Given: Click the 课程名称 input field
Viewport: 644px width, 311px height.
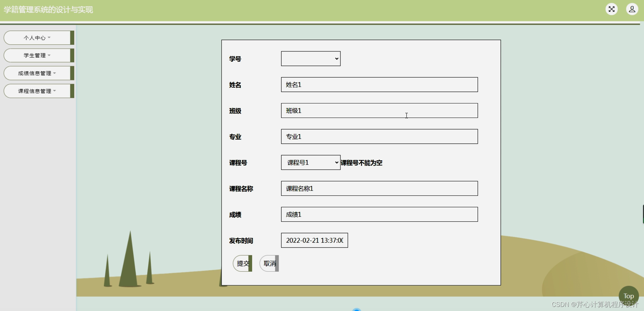Looking at the screenshot, I should point(379,188).
